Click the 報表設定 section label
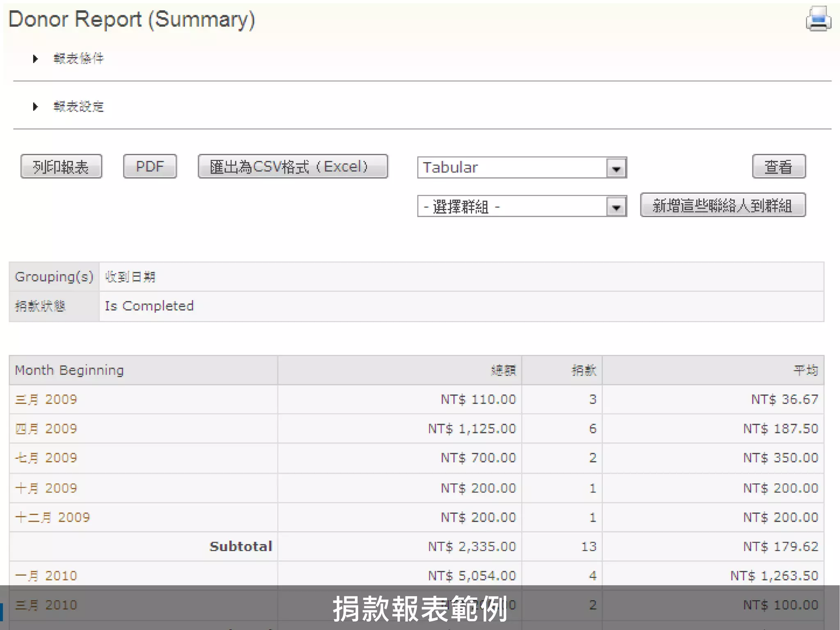 79,107
